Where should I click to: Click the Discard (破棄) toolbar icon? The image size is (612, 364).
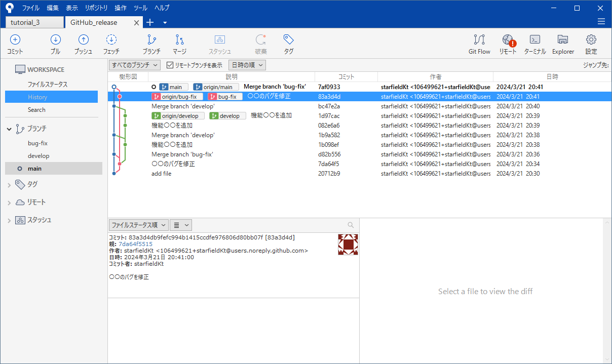(260, 39)
